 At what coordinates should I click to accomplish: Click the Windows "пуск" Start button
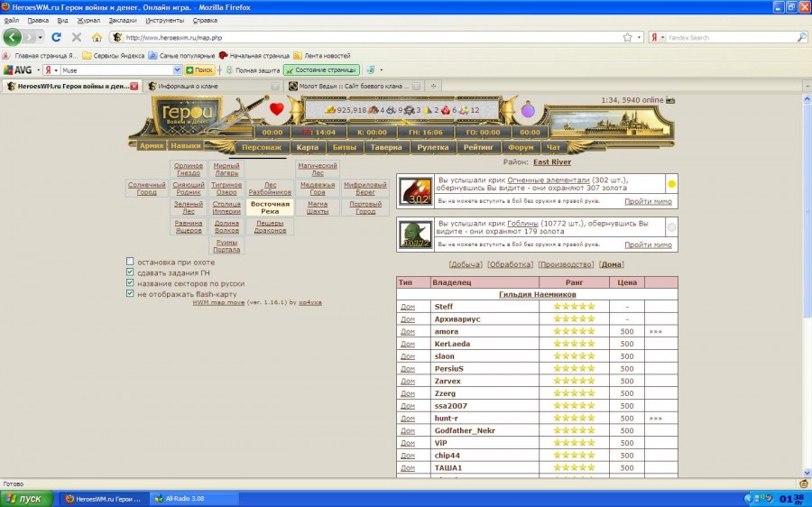pyautogui.click(x=26, y=499)
